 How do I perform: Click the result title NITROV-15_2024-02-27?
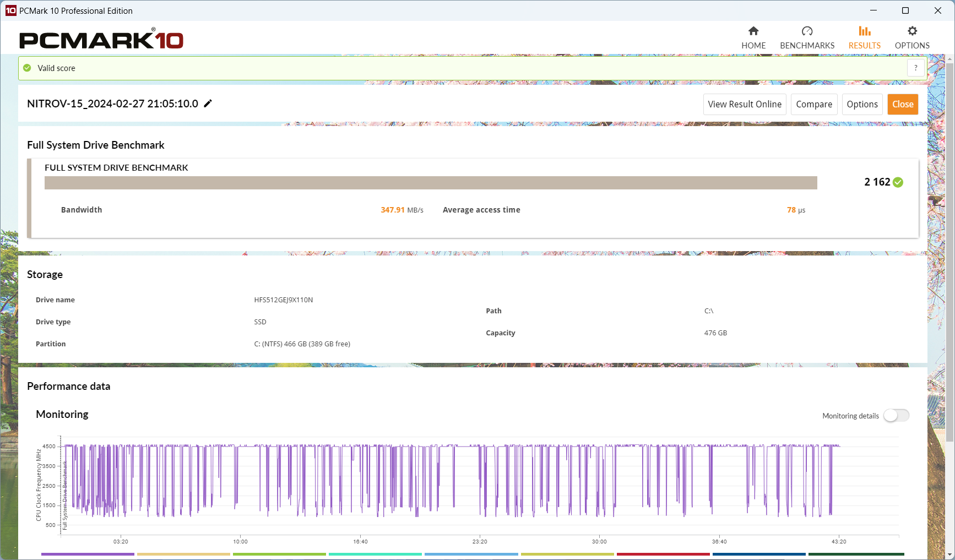112,104
